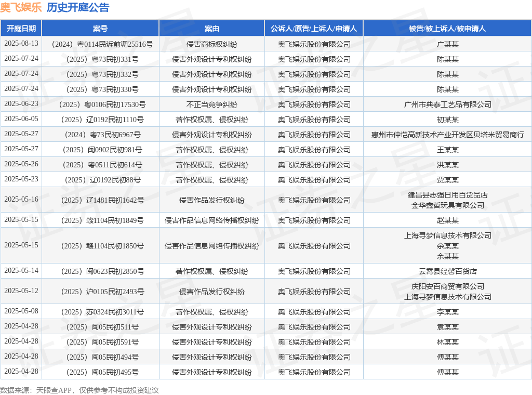532x395 pixels.
Task: Select case number 辽0192民初88号
Action: (x=102, y=180)
